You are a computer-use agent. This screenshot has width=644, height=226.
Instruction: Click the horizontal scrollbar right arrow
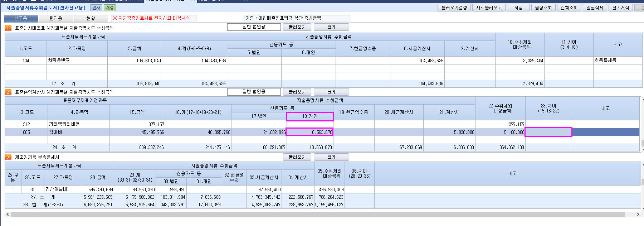[x=638, y=214]
